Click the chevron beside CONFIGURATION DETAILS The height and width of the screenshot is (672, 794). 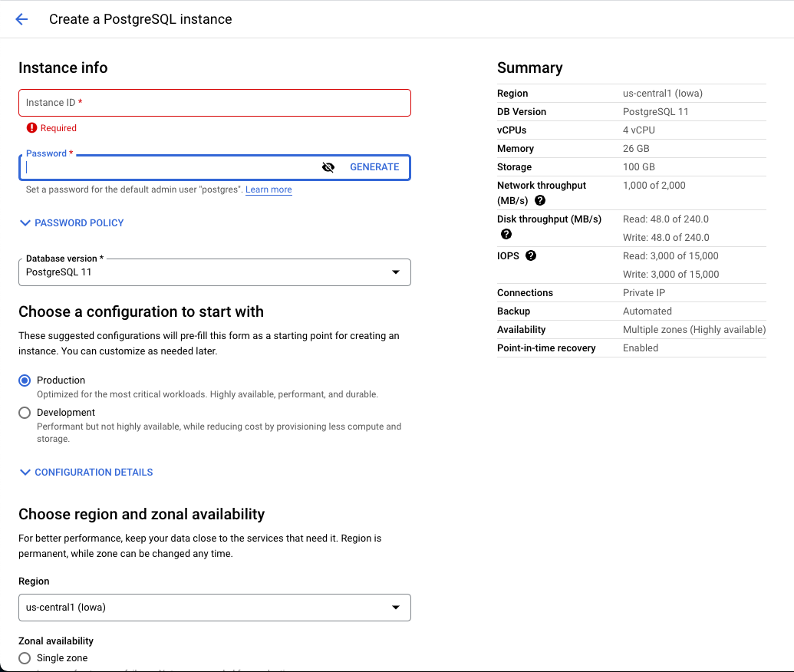point(24,472)
